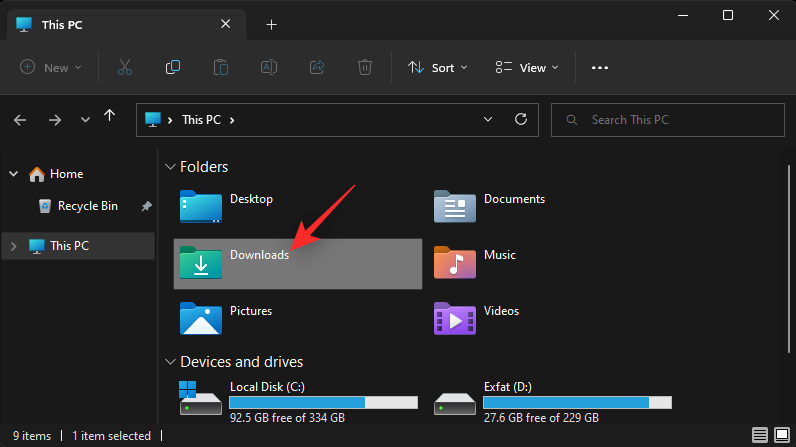Screen dimensions: 796x447
Task: Click the Videos folder label
Action: coord(501,311)
